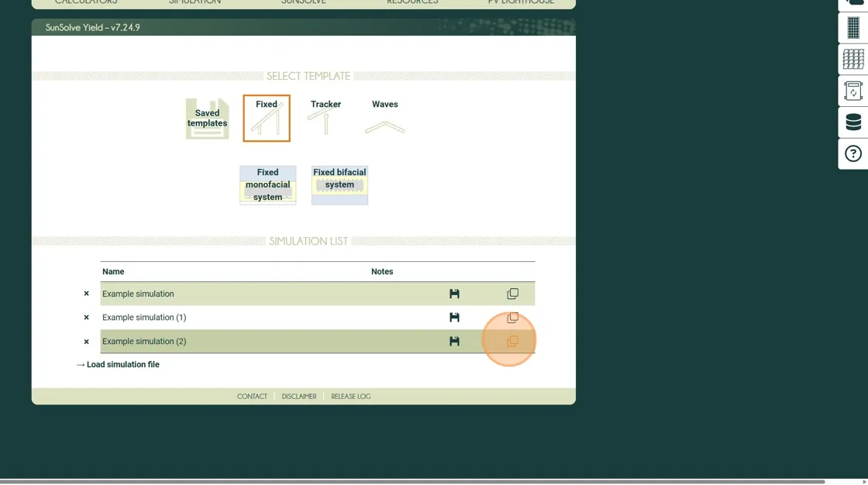Save the Example simulation entry

point(454,294)
